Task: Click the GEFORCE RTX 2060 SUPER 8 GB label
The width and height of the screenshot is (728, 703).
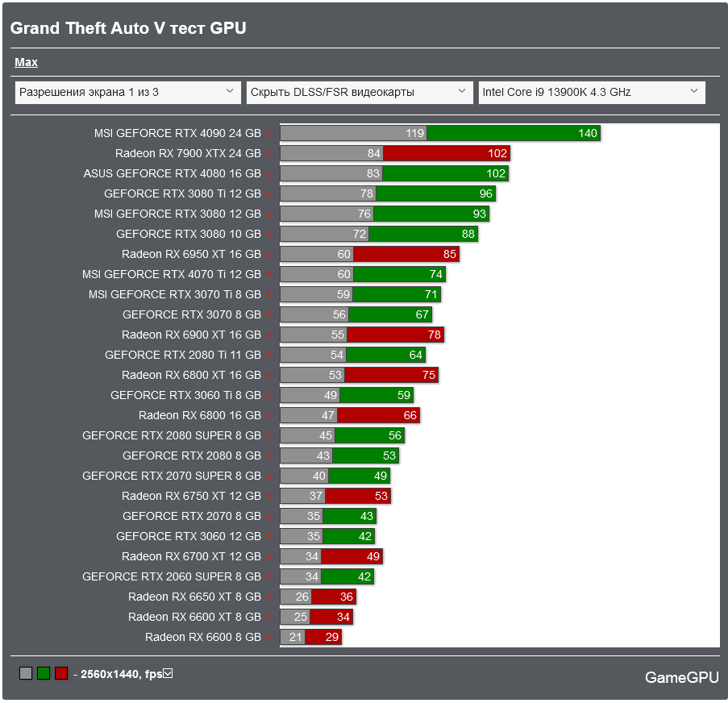Action: (x=172, y=576)
